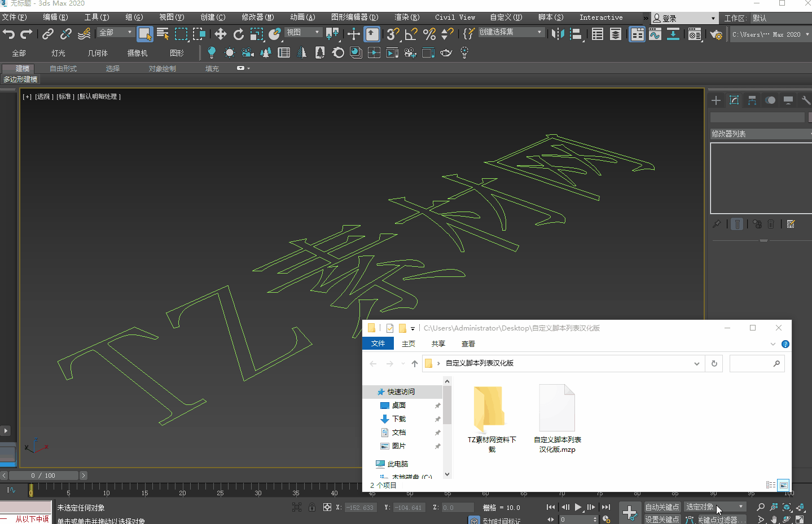Open Render Setup teapot icon
Image resolution: width=812 pixels, height=524 pixels.
(x=716, y=34)
